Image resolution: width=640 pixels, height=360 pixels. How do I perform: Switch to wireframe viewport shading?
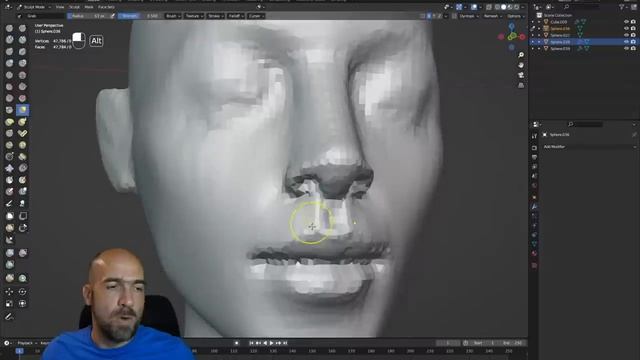pos(497,7)
